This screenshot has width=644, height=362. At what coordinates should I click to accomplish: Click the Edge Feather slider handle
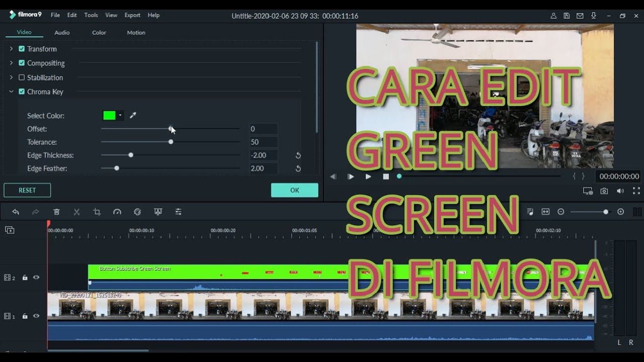pyautogui.click(x=117, y=168)
